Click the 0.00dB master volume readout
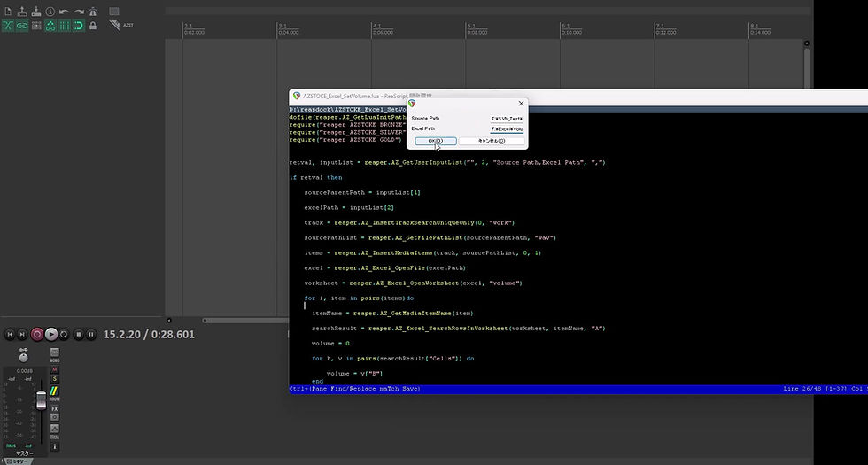The image size is (868, 465). point(25,371)
